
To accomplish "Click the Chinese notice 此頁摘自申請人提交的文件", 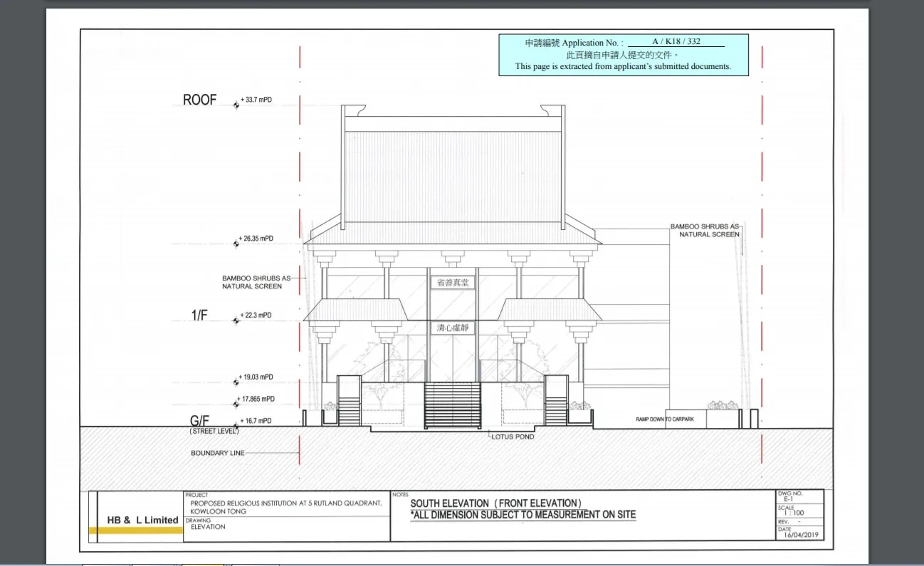I will (623, 54).
